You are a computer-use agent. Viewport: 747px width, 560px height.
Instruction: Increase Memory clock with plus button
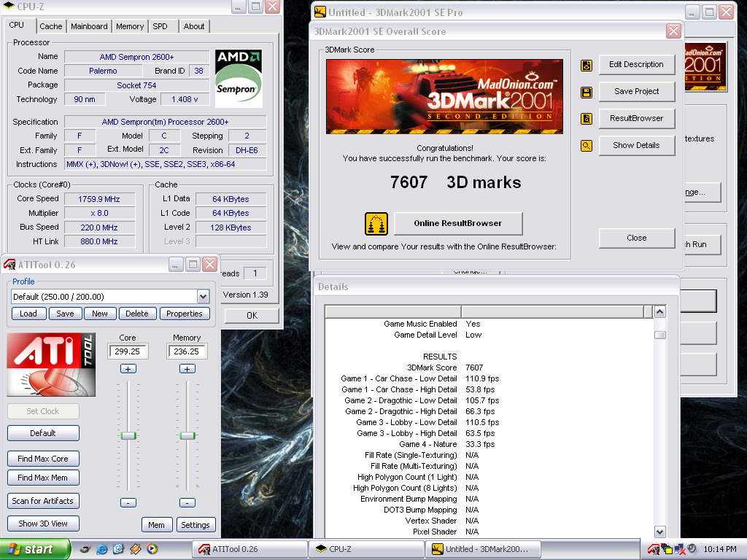(x=187, y=369)
